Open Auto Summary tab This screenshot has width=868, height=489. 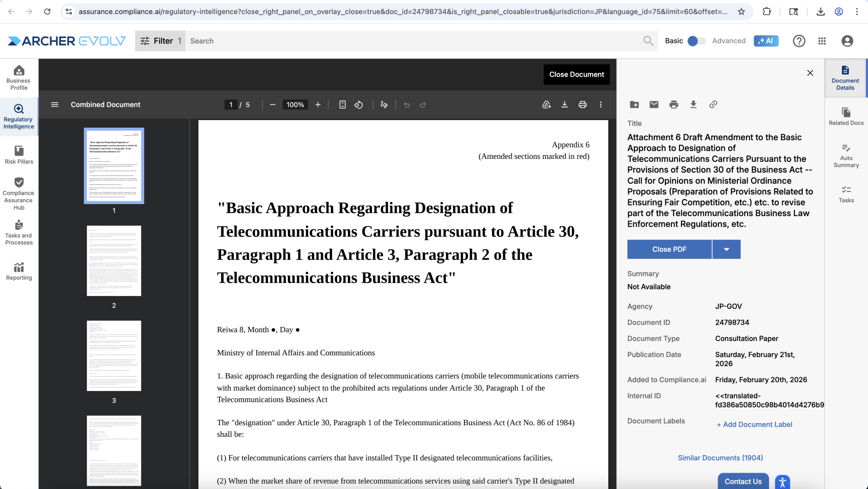[x=846, y=156]
